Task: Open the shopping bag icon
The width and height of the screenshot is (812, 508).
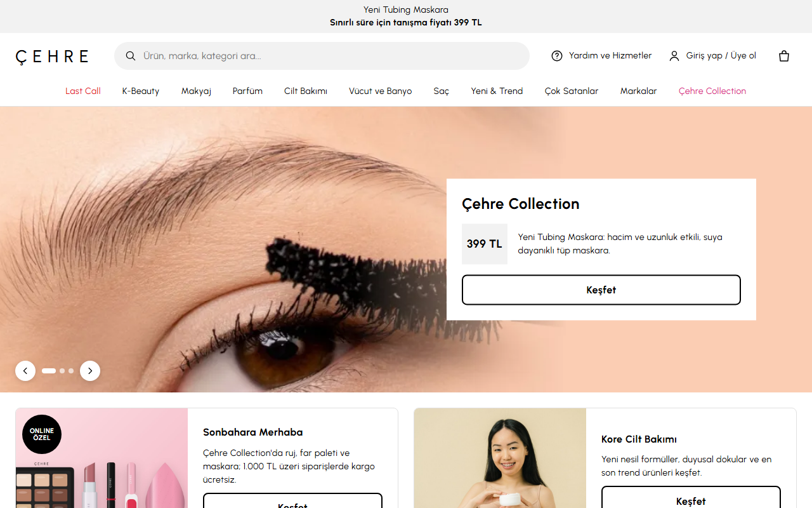Action: click(784, 56)
